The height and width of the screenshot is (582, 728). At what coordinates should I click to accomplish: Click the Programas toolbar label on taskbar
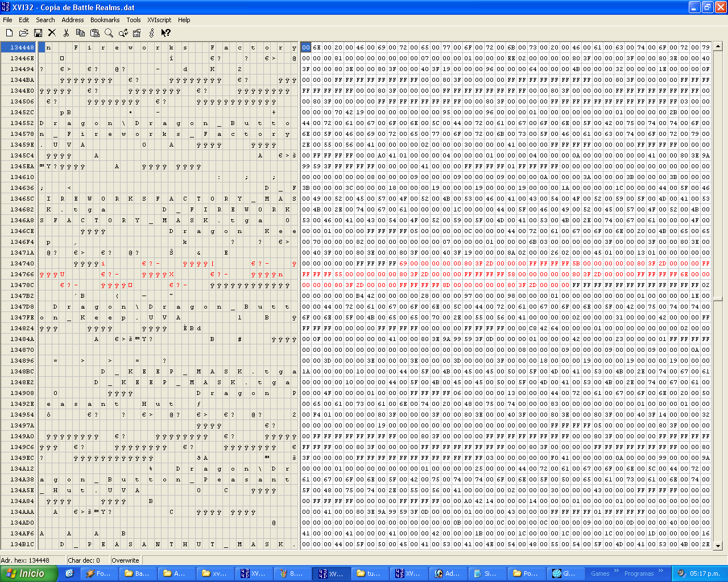tap(639, 573)
